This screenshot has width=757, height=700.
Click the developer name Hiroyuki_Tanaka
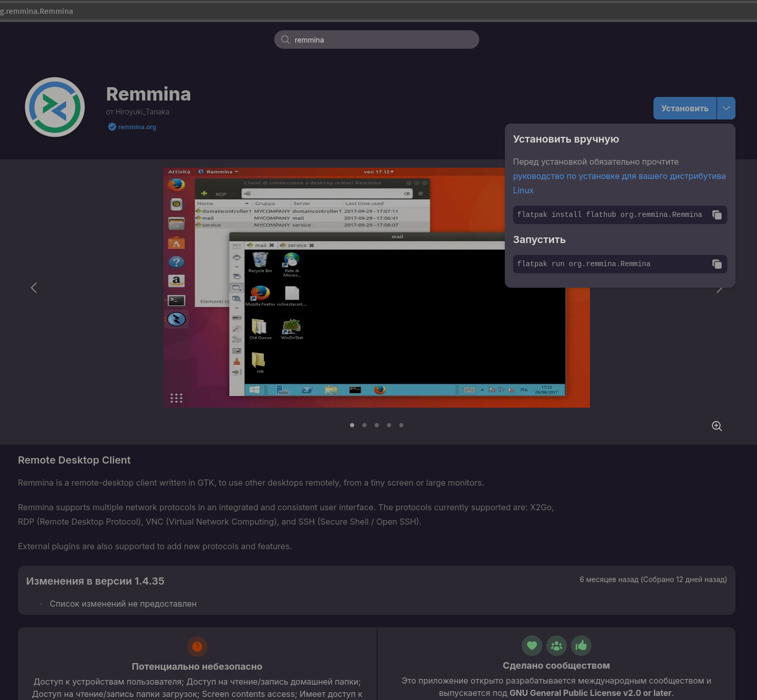point(142,112)
